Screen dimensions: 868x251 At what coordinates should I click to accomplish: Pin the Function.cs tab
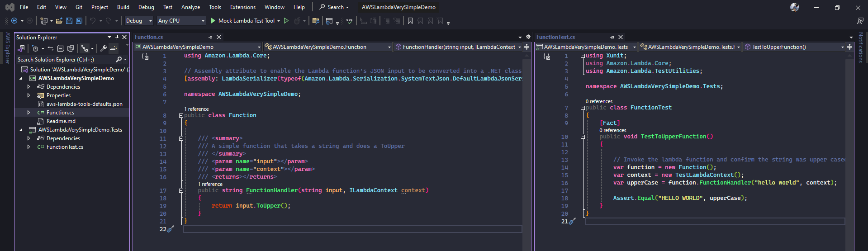(x=211, y=37)
